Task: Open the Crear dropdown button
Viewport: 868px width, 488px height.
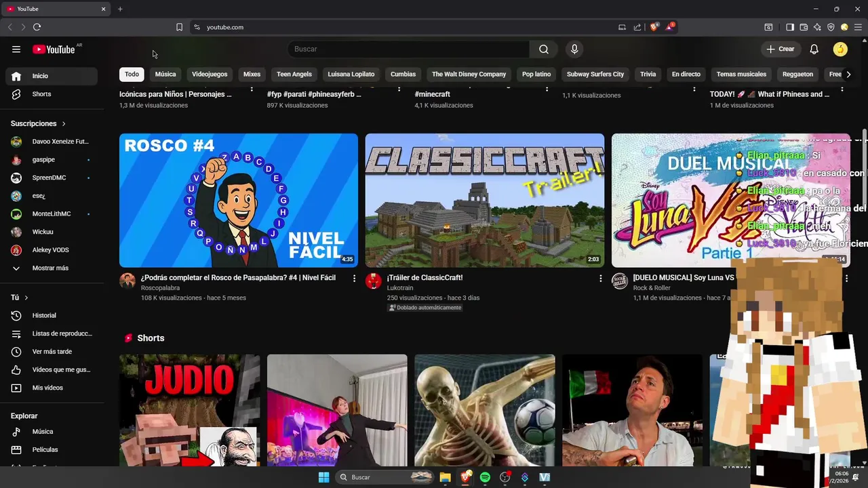Action: pyautogui.click(x=780, y=49)
